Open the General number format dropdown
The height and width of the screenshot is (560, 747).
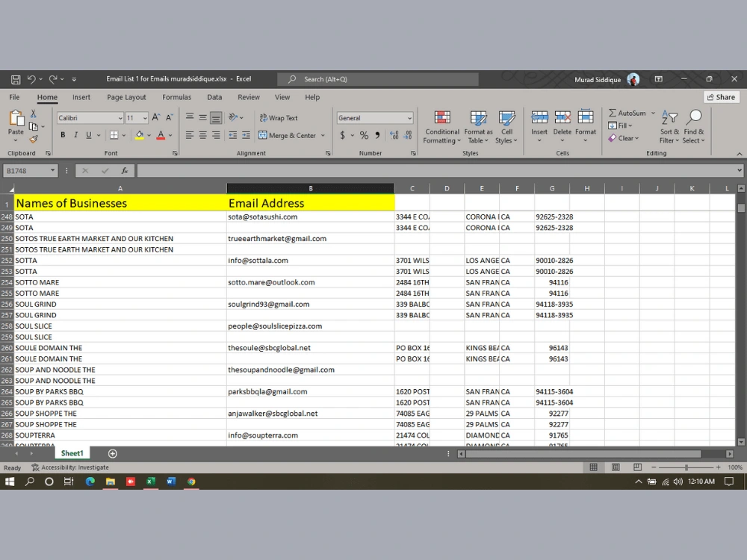tap(409, 118)
